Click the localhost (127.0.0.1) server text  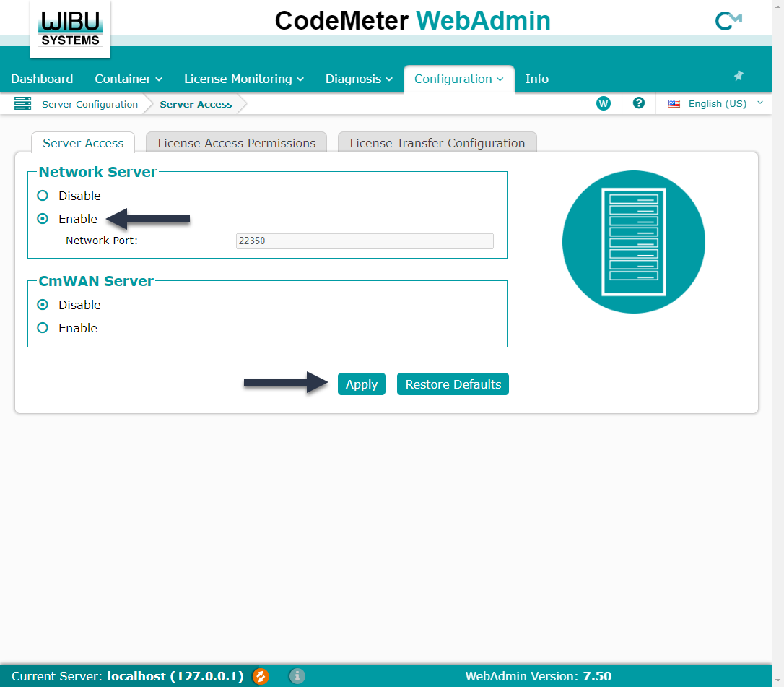(x=175, y=676)
